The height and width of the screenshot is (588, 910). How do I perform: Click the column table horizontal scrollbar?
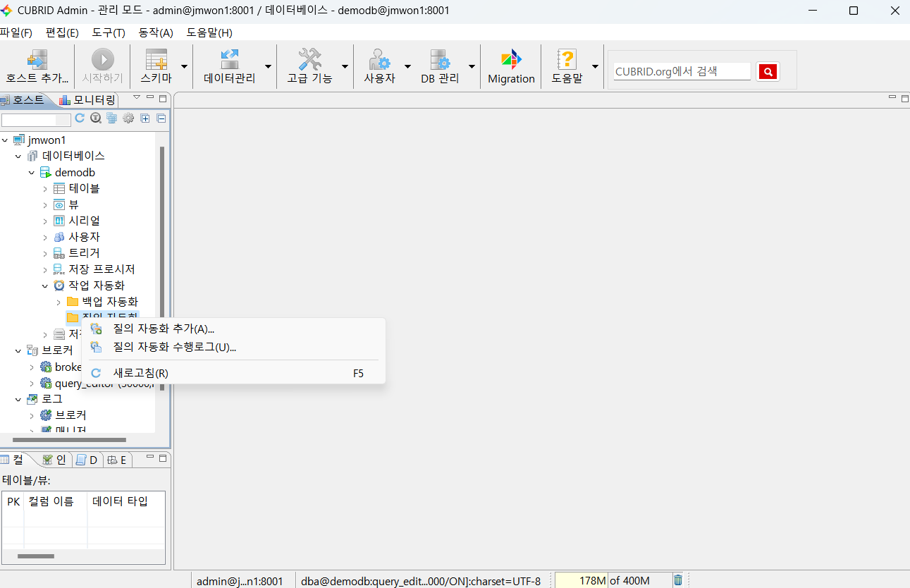(x=36, y=556)
